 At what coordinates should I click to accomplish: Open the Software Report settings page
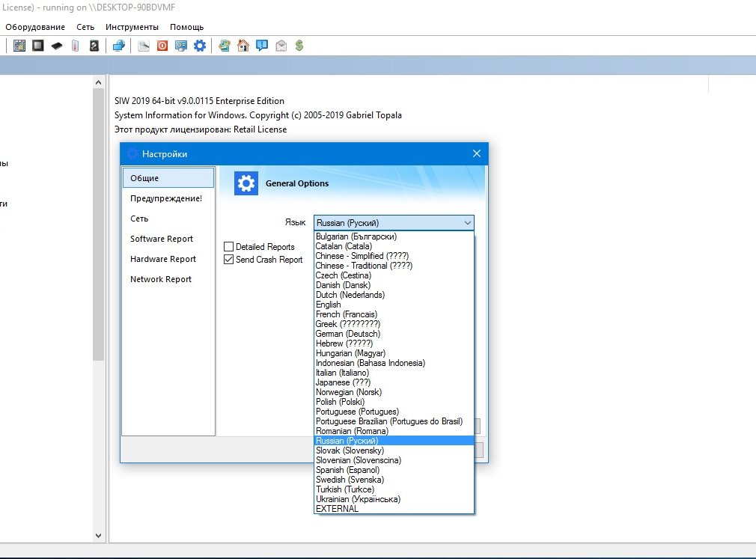pyautogui.click(x=168, y=239)
